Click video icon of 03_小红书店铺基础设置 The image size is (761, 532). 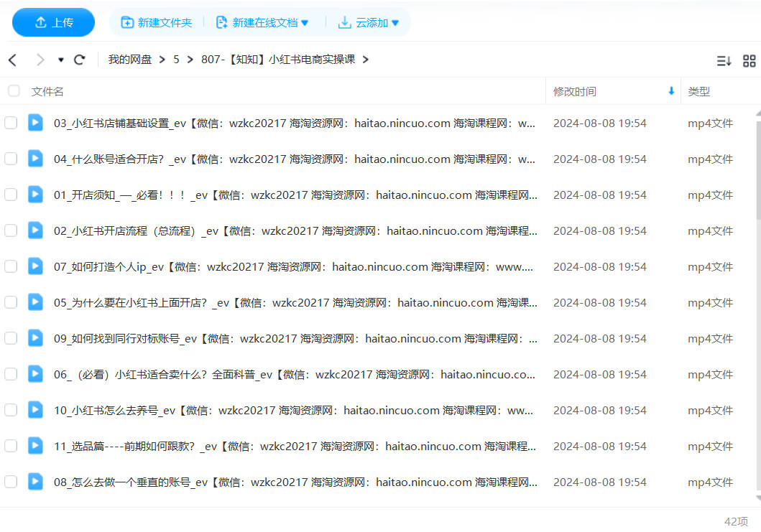(x=35, y=123)
